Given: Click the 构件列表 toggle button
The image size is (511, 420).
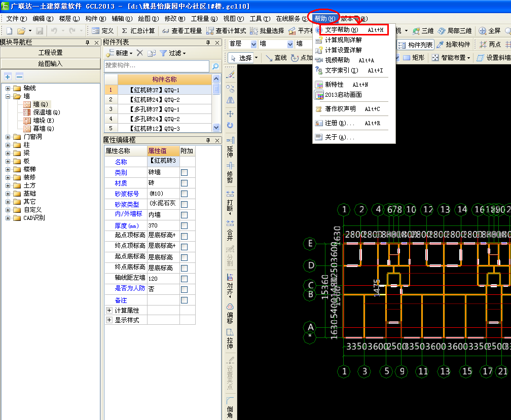Looking at the screenshot, I should click(416, 45).
